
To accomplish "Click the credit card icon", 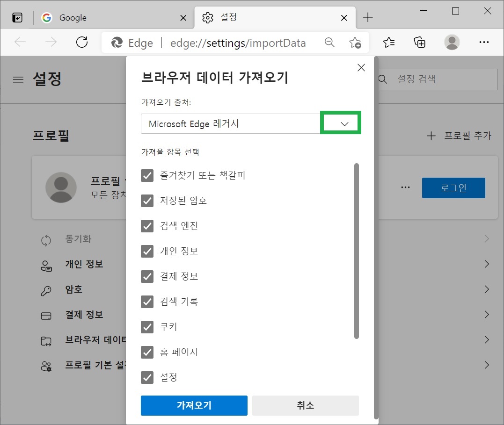I will (x=46, y=316).
